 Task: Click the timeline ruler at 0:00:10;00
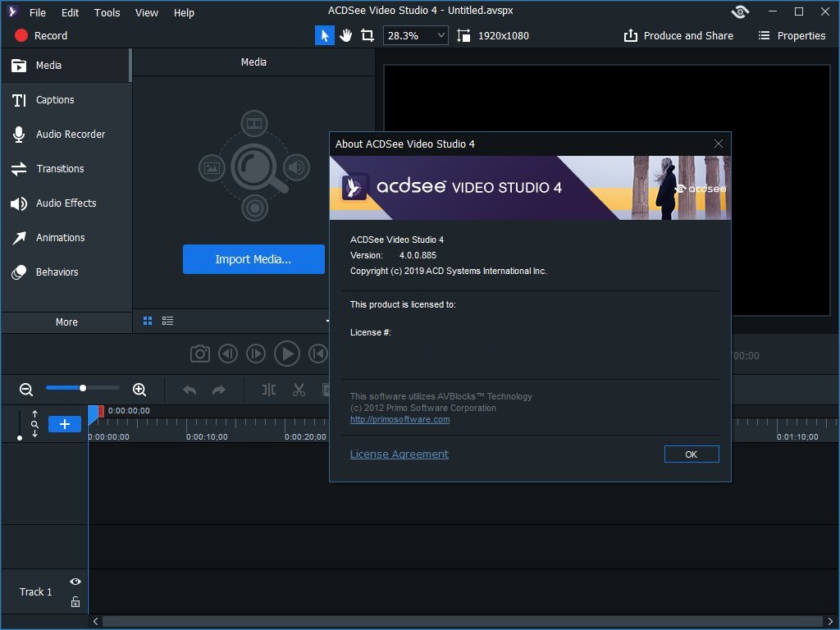click(x=207, y=437)
